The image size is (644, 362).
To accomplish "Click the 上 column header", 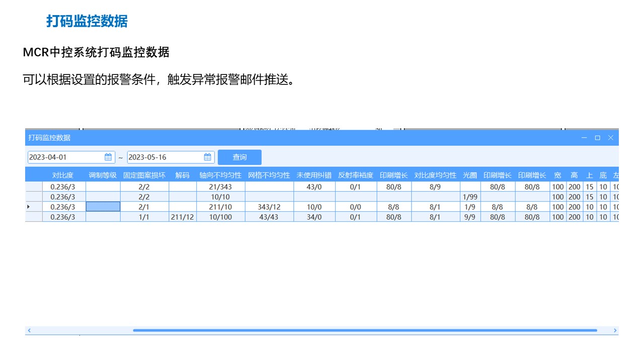I will point(589,175).
